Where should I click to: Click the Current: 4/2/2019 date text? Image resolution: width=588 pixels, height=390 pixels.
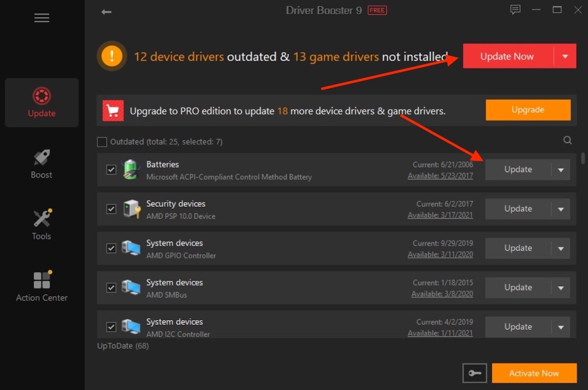pos(445,322)
